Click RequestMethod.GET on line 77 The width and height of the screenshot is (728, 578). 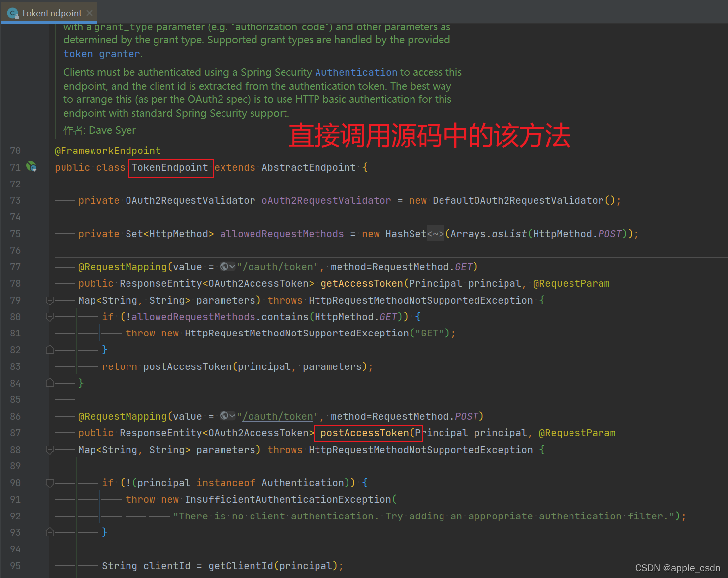[422, 267]
